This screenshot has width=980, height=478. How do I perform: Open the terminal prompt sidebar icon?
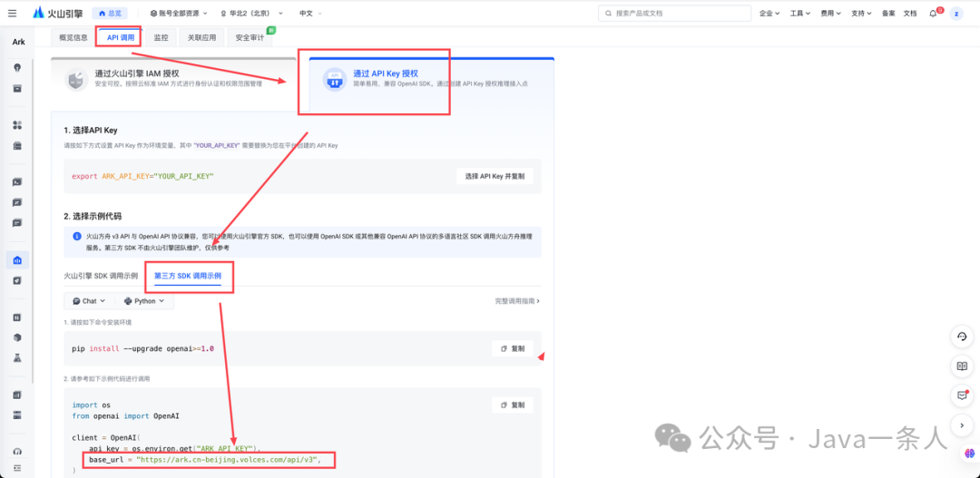tap(17, 182)
